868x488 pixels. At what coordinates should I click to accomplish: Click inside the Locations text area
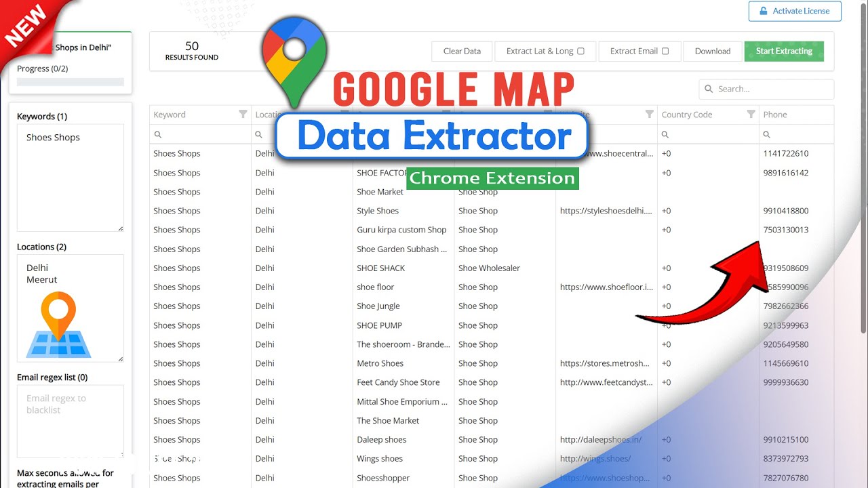tap(71, 308)
